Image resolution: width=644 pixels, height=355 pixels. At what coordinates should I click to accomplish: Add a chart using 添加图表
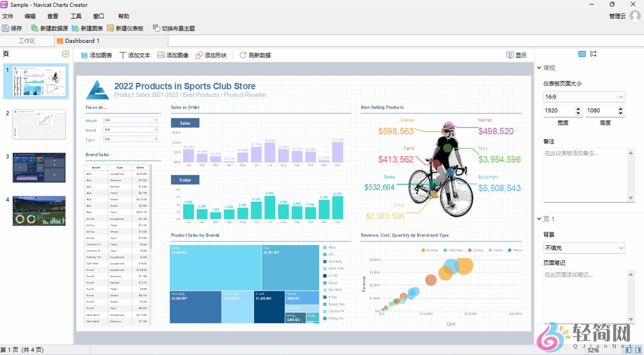[96, 55]
